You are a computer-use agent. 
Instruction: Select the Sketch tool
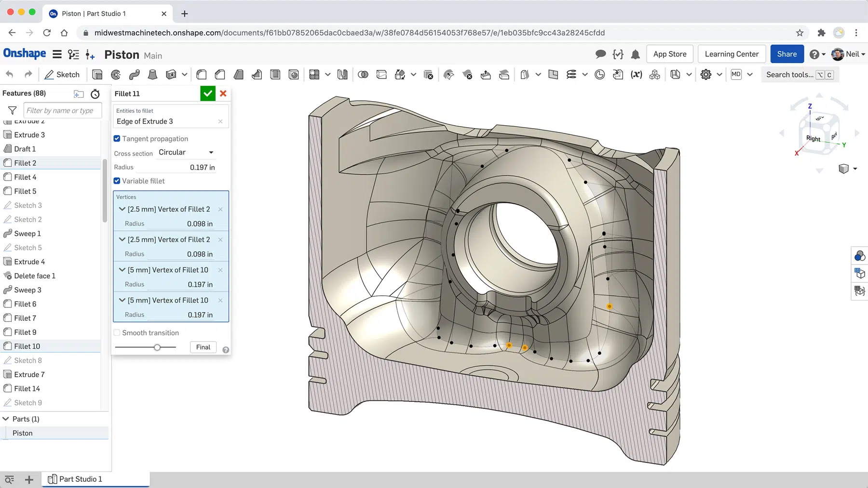click(62, 74)
